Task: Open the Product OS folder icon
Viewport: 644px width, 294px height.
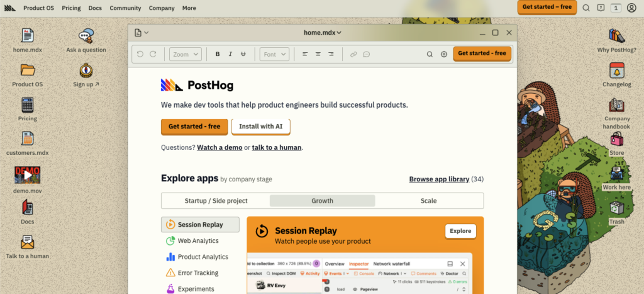Action: pyautogui.click(x=28, y=70)
